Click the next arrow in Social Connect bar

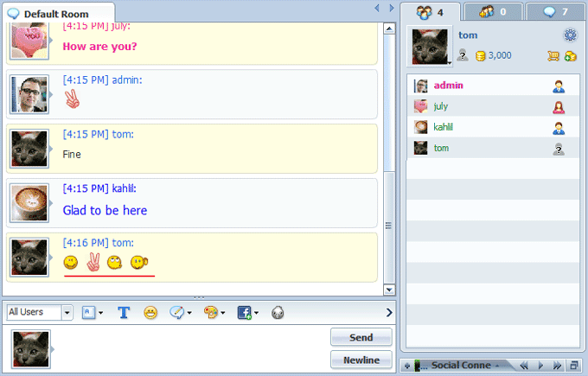[540, 366]
